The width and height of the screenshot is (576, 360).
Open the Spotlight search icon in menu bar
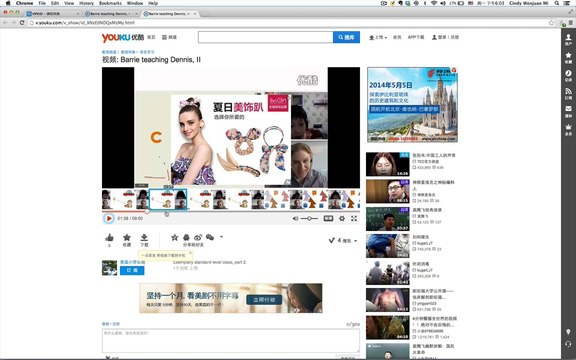(x=557, y=3)
